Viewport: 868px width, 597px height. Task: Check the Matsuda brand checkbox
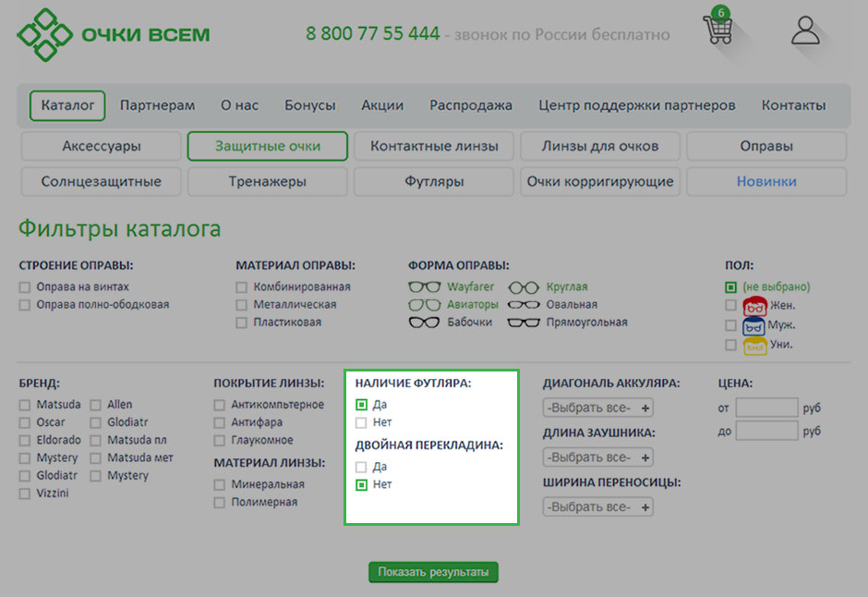[25, 405]
